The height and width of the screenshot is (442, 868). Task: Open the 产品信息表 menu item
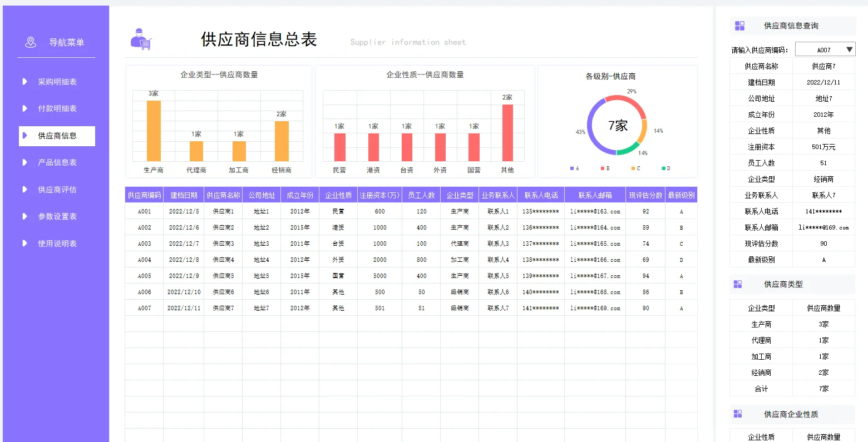tap(57, 162)
